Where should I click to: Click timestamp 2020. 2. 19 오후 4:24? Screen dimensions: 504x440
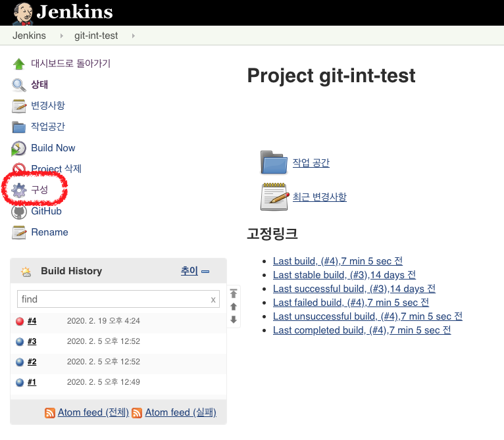(x=103, y=321)
